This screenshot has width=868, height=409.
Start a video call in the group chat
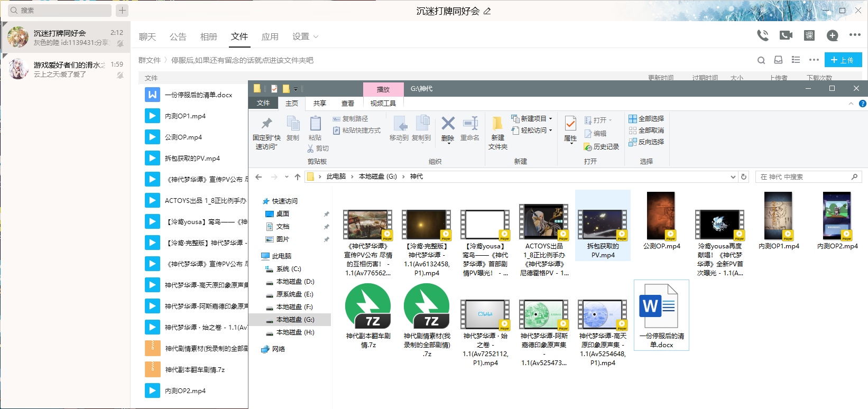786,35
